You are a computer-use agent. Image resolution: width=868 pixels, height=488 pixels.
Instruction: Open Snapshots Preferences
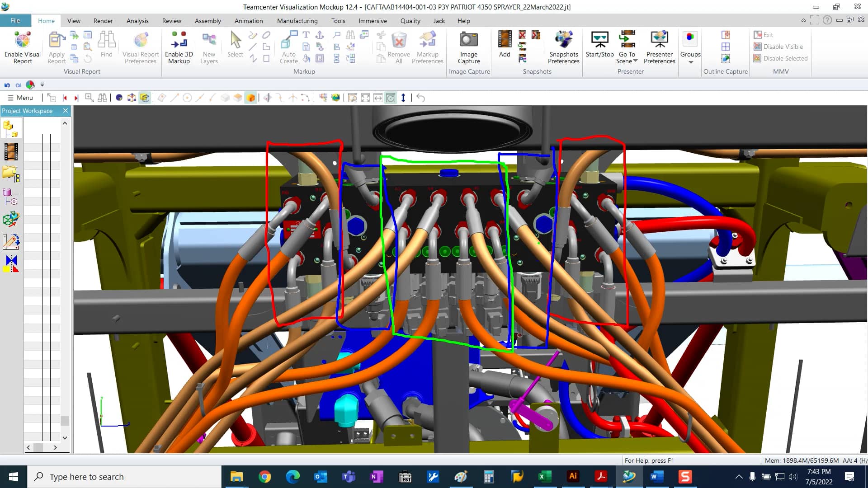(x=563, y=47)
